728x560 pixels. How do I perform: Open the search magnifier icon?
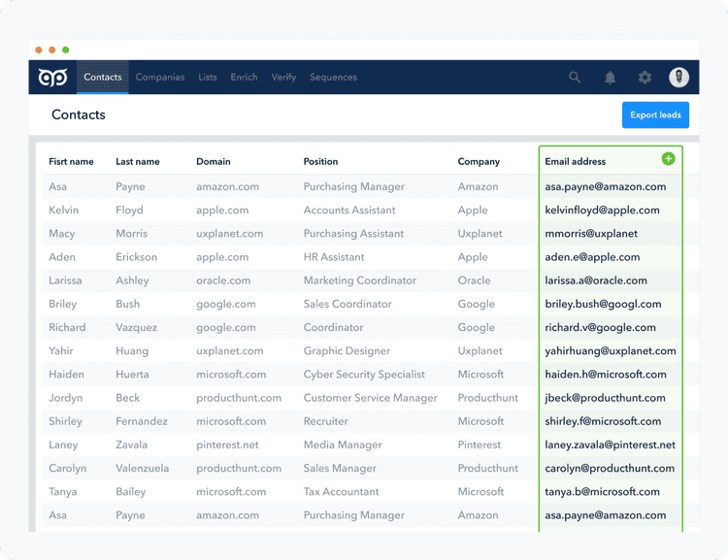(575, 77)
